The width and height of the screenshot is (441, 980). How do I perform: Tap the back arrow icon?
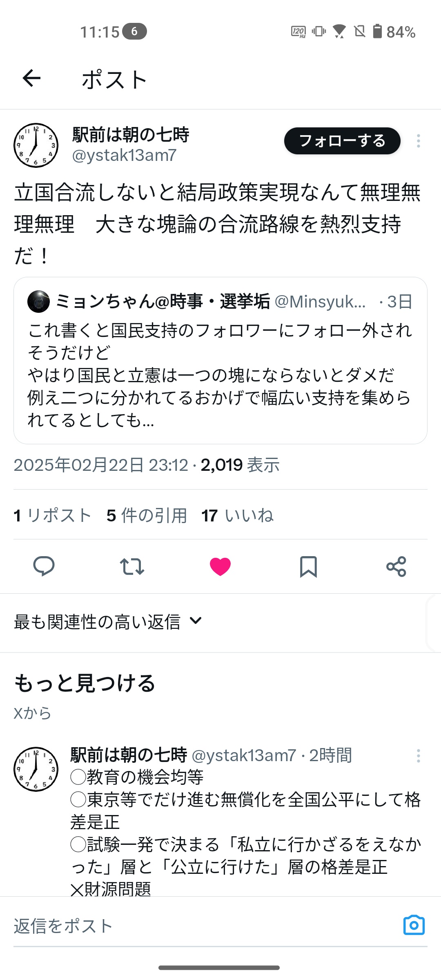click(32, 78)
